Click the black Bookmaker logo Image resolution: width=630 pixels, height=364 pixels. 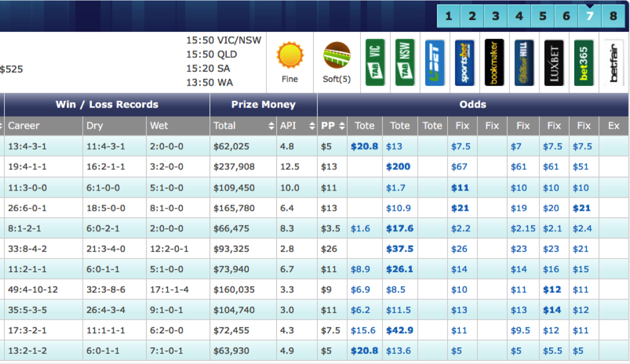494,62
